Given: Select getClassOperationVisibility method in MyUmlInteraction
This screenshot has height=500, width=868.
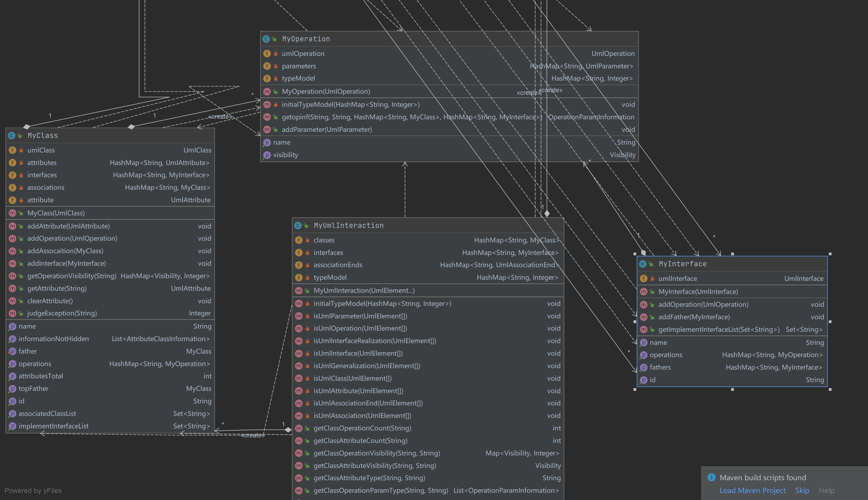Looking at the screenshot, I should click(x=376, y=453).
